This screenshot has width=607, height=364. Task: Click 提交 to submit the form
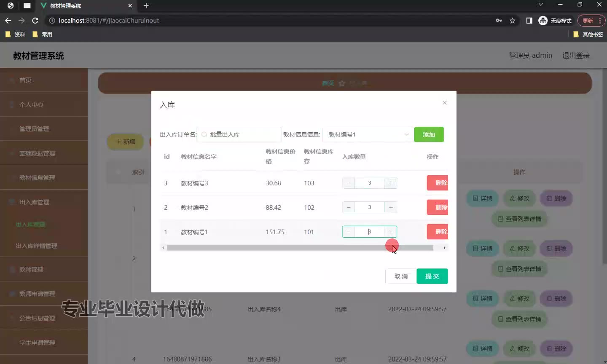click(x=432, y=276)
